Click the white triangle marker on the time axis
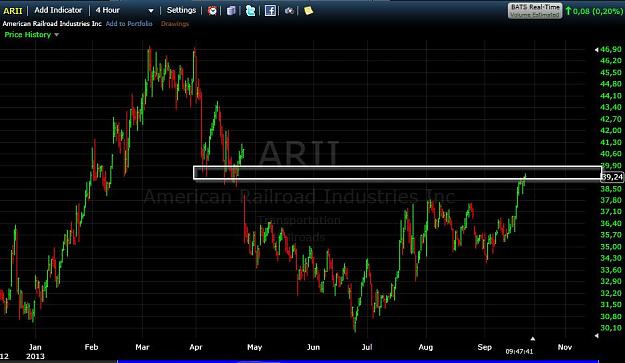The height and width of the screenshot is (363, 625). point(533,339)
